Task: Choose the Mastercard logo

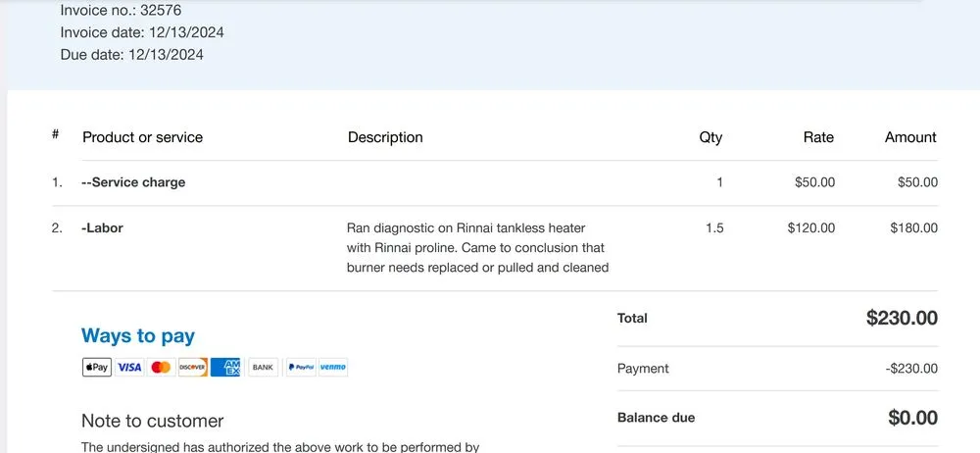Action: click(161, 368)
